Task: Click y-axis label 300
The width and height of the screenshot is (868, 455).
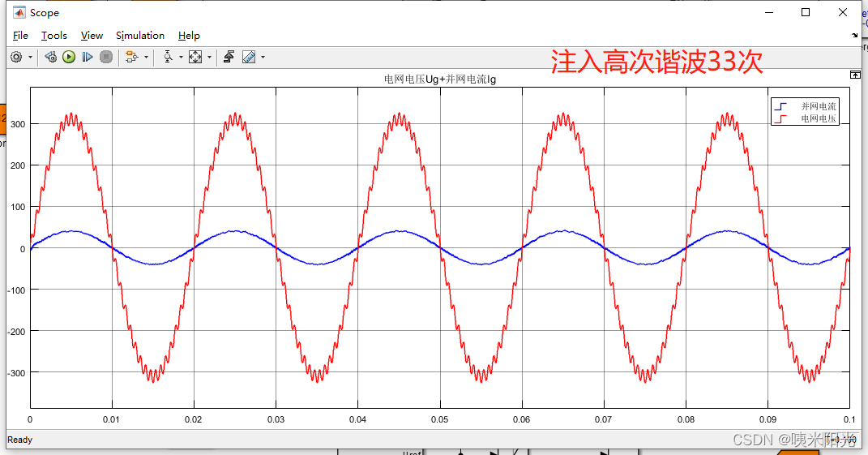Action: coord(19,124)
